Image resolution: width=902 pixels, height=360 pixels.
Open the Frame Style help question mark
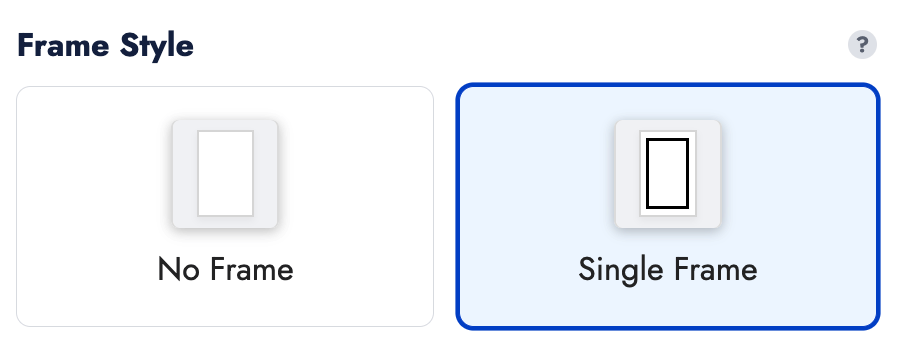(862, 45)
